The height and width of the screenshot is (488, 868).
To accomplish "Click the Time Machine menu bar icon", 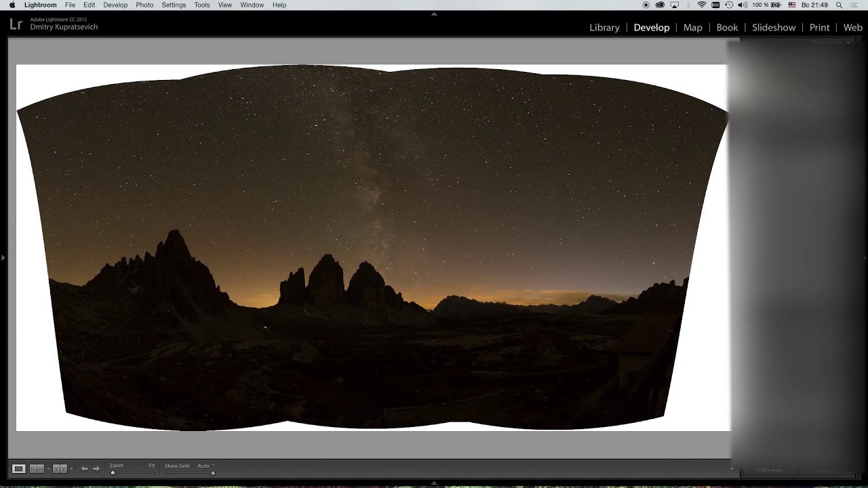I will point(729,5).
